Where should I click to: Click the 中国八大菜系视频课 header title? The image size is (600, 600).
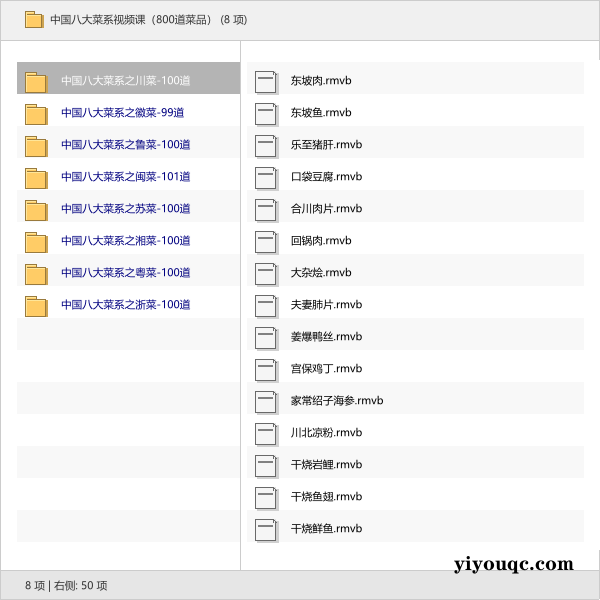[148, 19]
